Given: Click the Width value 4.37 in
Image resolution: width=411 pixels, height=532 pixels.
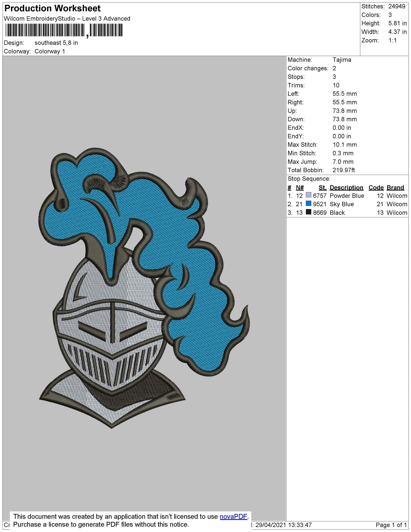Looking at the screenshot, I should pos(398,32).
